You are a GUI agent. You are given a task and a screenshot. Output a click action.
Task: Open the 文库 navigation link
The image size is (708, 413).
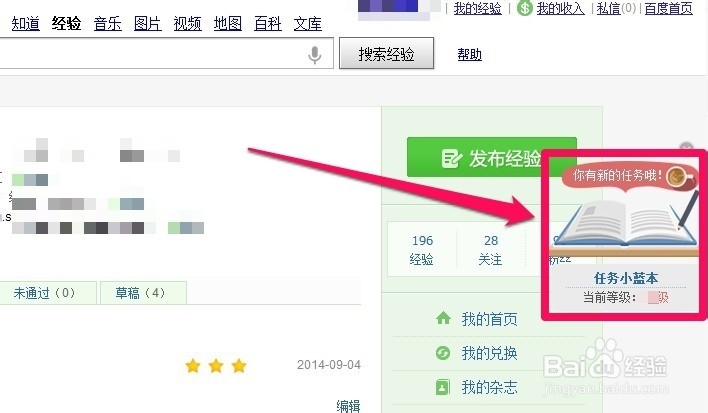tap(307, 23)
